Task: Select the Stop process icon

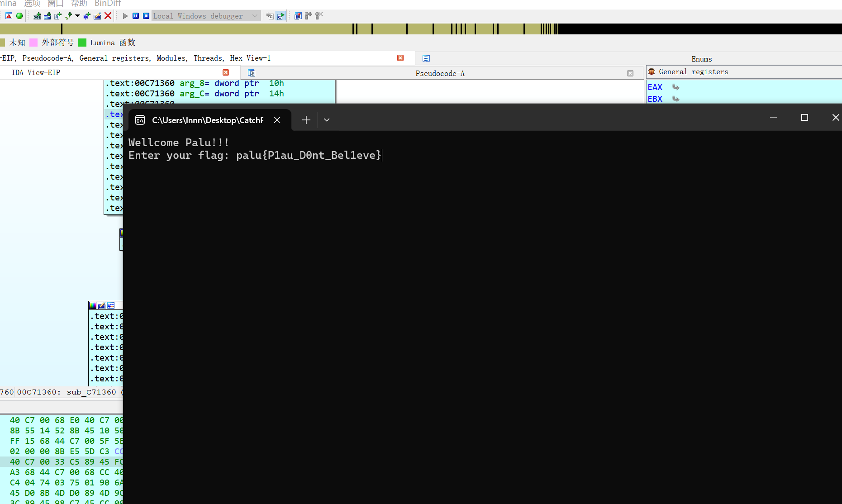Action: click(x=146, y=16)
